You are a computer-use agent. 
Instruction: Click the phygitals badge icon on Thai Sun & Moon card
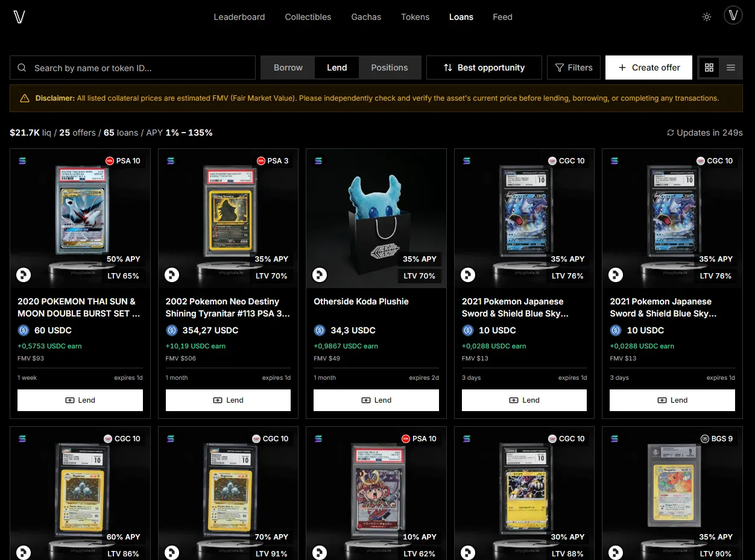point(24,275)
